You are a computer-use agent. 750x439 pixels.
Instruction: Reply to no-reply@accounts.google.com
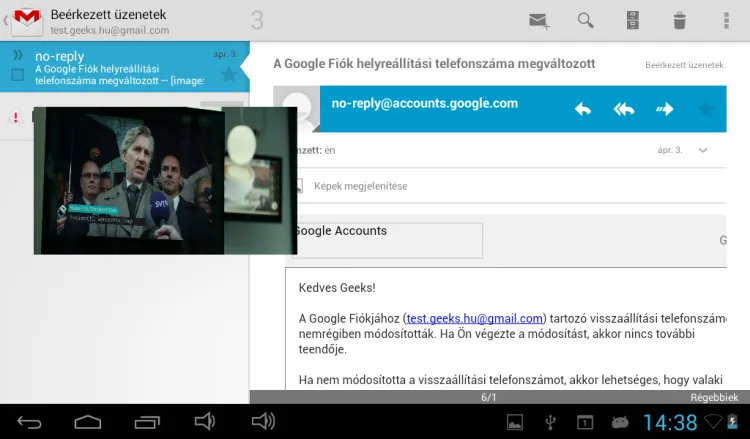tap(583, 109)
